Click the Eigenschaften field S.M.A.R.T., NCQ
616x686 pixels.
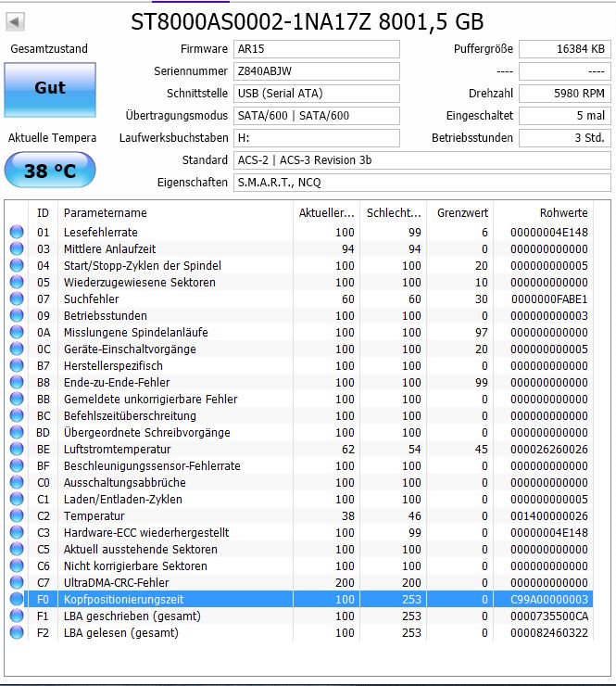pyautogui.click(x=421, y=183)
